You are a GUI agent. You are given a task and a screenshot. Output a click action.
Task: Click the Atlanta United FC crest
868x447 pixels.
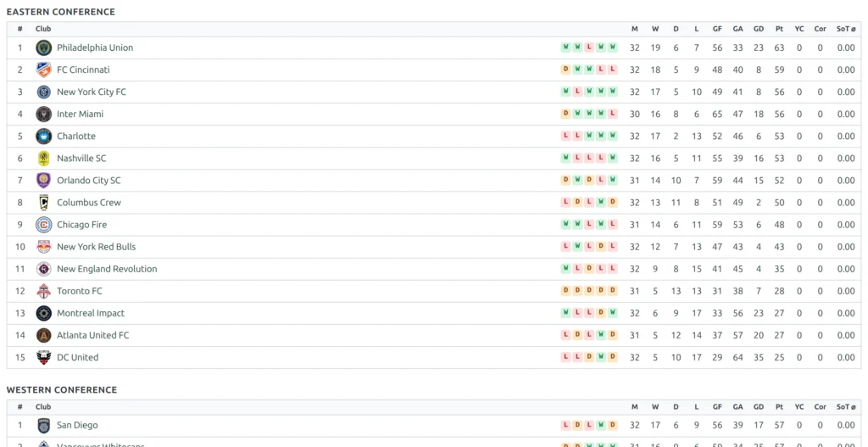tap(44, 336)
